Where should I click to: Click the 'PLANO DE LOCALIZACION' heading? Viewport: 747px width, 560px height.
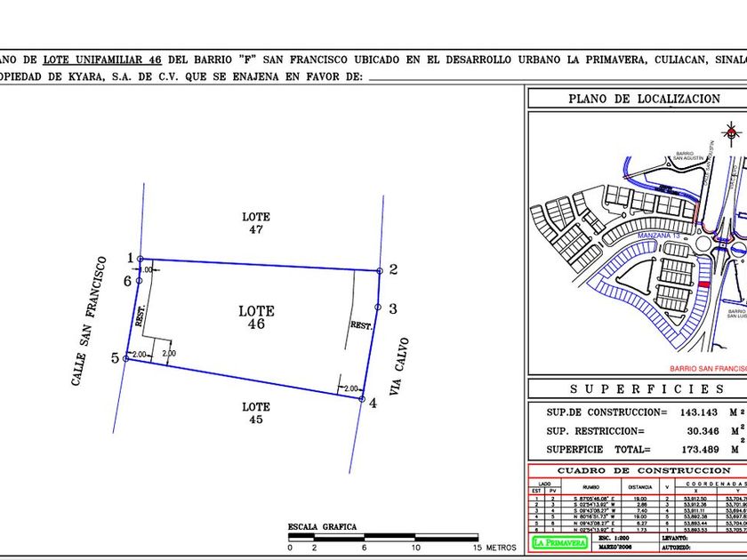pos(644,99)
